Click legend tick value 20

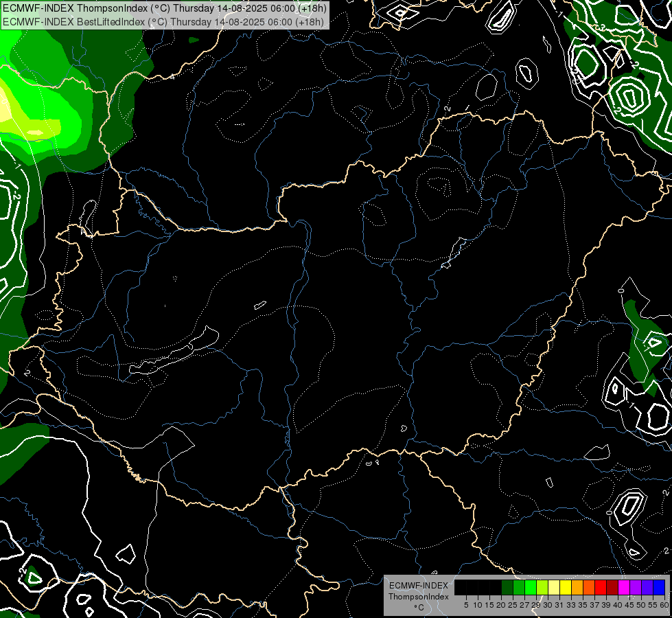point(501,605)
